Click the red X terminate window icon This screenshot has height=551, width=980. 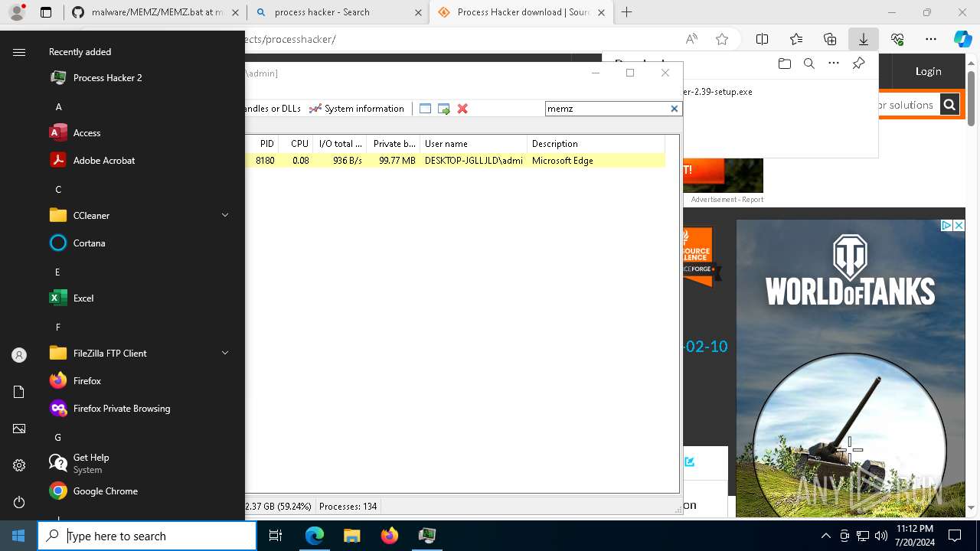pyautogui.click(x=462, y=109)
